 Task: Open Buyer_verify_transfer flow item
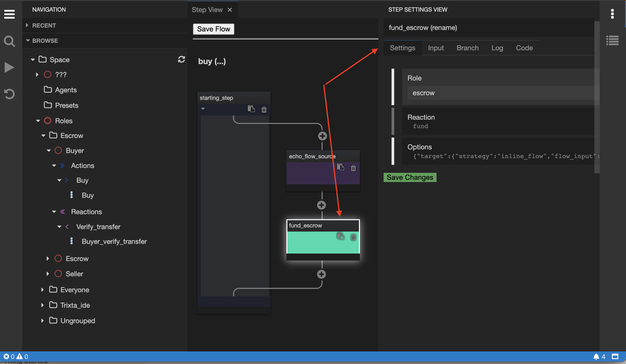point(114,241)
